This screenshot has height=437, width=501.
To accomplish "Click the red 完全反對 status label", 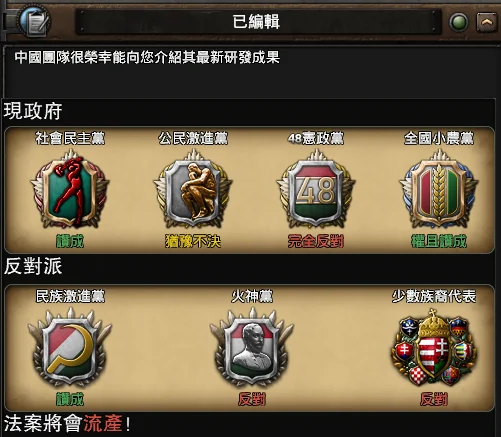I will pos(316,241).
